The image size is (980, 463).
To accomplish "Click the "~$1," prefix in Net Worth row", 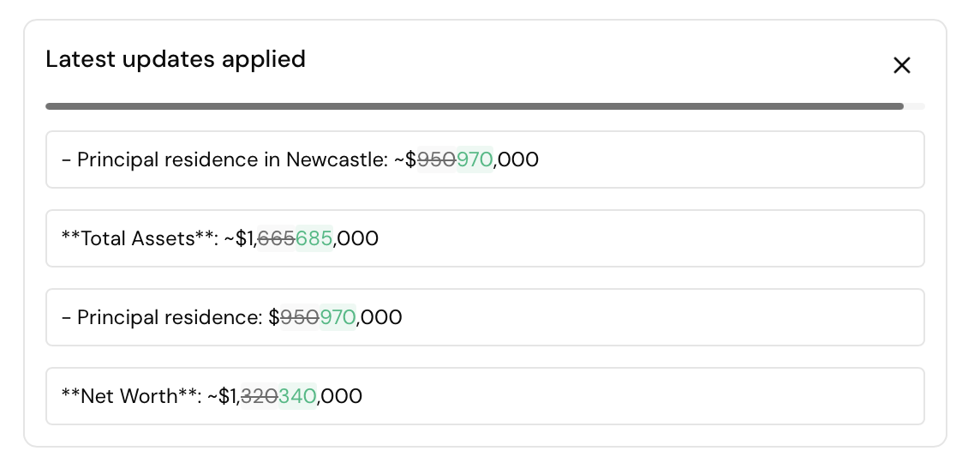I will click(224, 396).
